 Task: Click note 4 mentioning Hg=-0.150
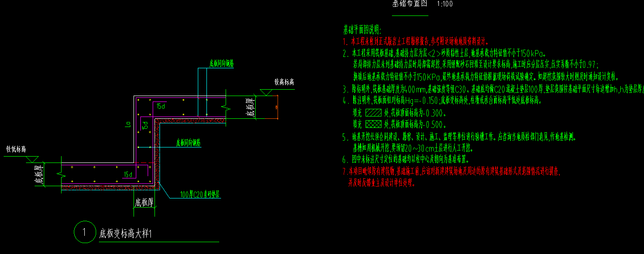point(442,101)
